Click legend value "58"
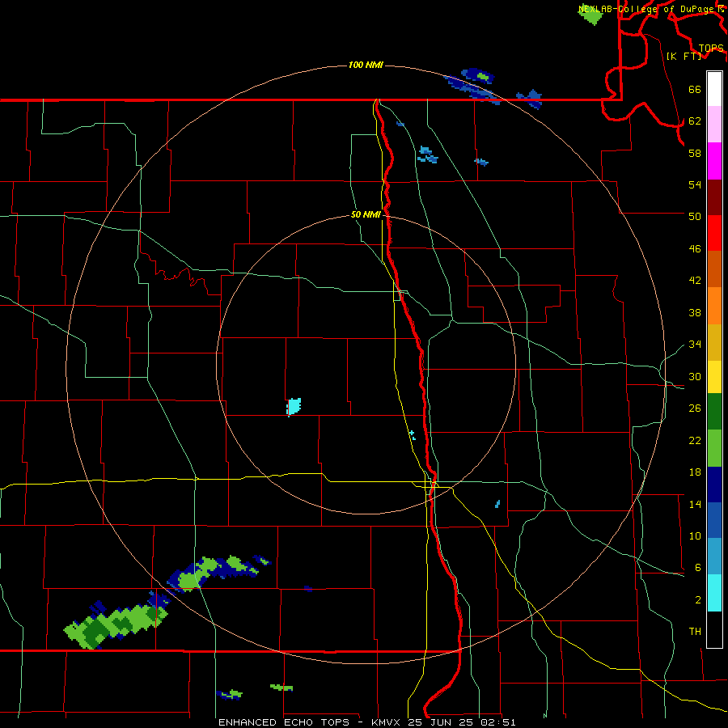This screenshot has height=728, width=728. click(695, 153)
